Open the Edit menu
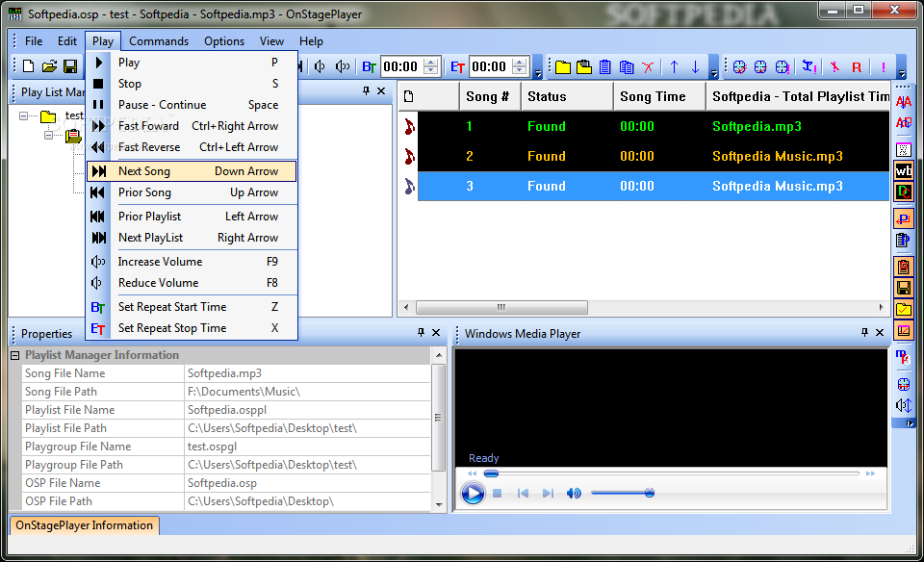924x562 pixels. 67,41
